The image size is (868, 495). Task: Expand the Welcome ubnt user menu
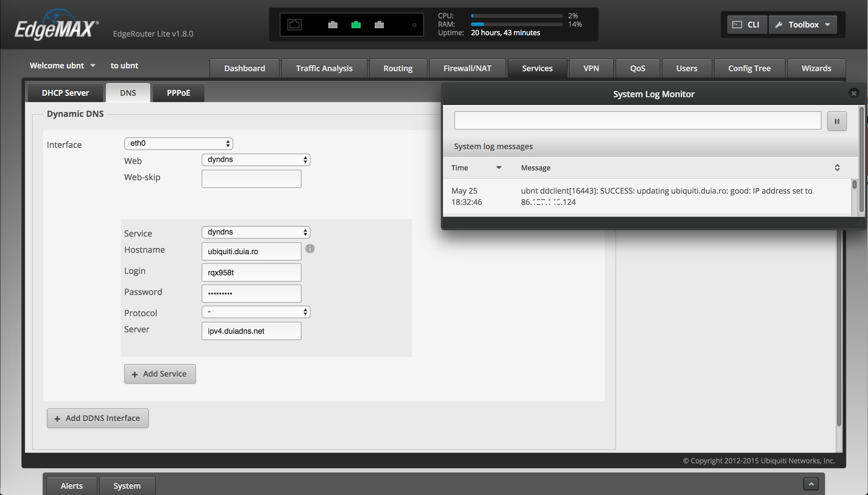[x=62, y=65]
